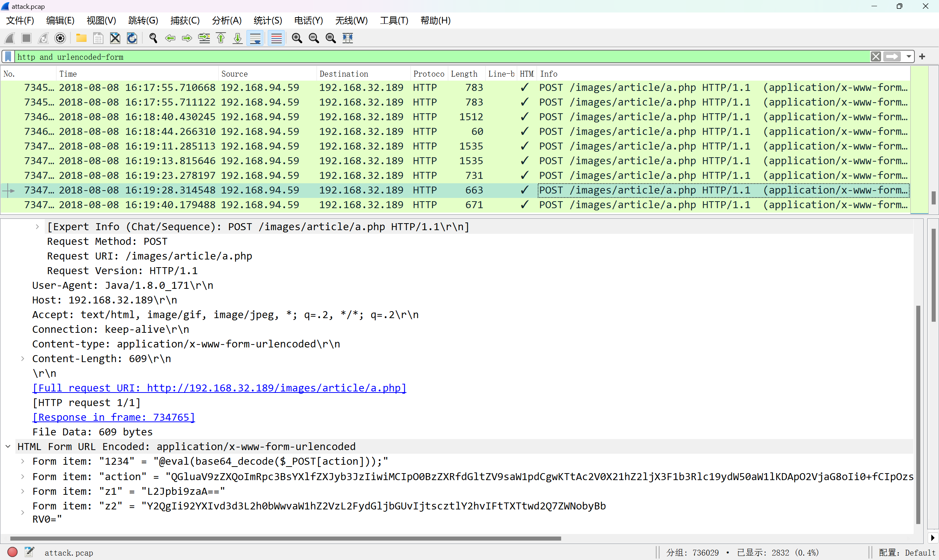Click the reload capture file icon
This screenshot has height=560, width=939.
click(x=132, y=38)
